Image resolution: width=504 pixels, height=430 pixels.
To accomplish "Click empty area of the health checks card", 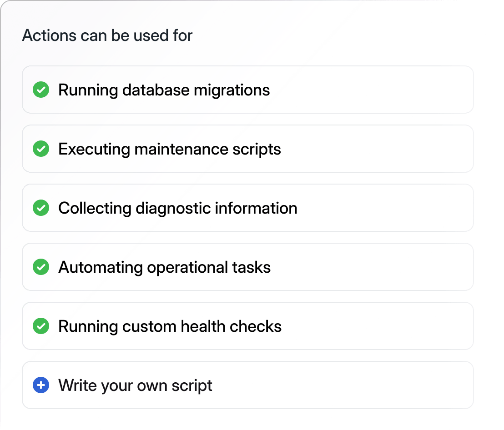I will 378,326.
